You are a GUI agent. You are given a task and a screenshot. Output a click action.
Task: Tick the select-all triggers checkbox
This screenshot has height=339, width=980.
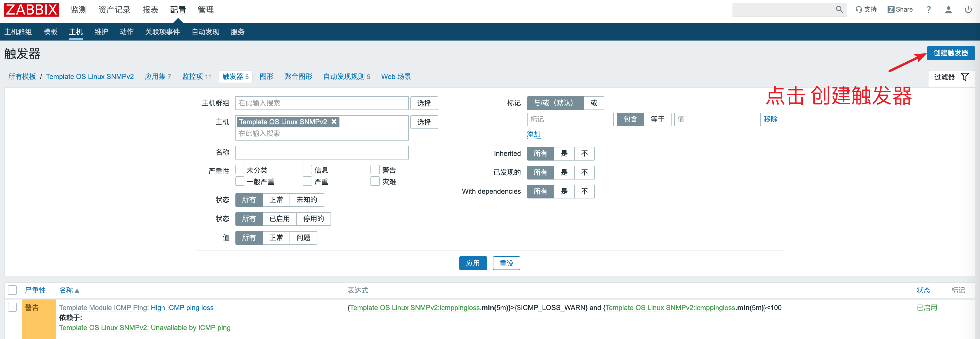pyautogui.click(x=13, y=290)
